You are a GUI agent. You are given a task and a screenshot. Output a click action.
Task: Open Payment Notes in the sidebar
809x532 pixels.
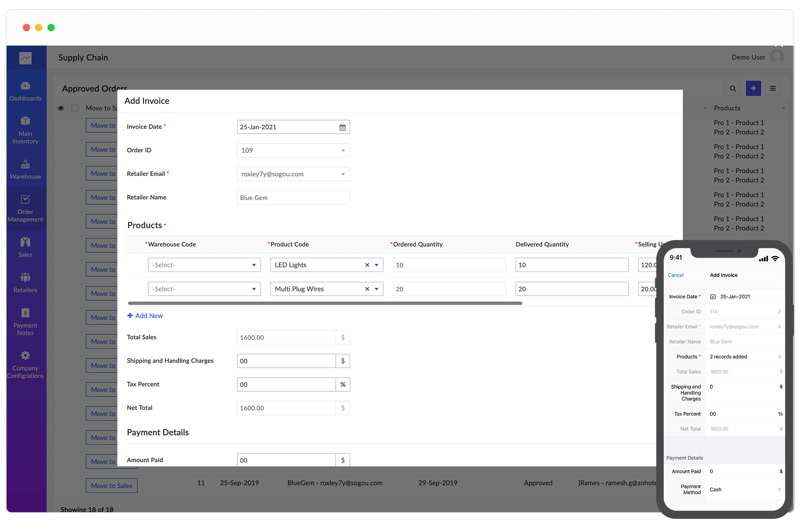tap(25, 322)
